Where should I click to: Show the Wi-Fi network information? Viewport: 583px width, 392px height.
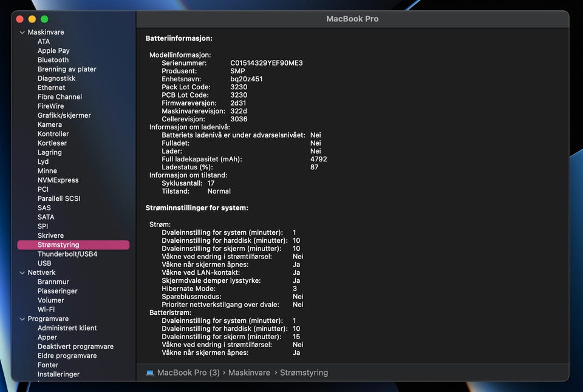[46, 309]
